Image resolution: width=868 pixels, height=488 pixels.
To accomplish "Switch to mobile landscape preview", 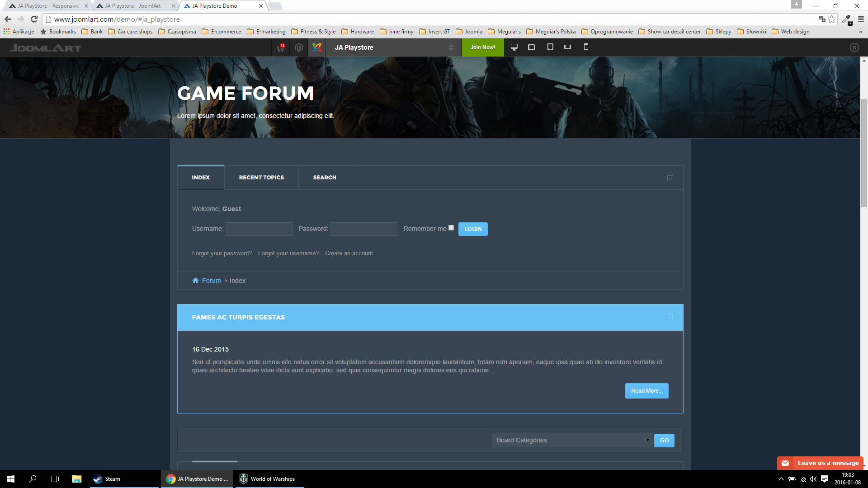I will pyautogui.click(x=567, y=47).
